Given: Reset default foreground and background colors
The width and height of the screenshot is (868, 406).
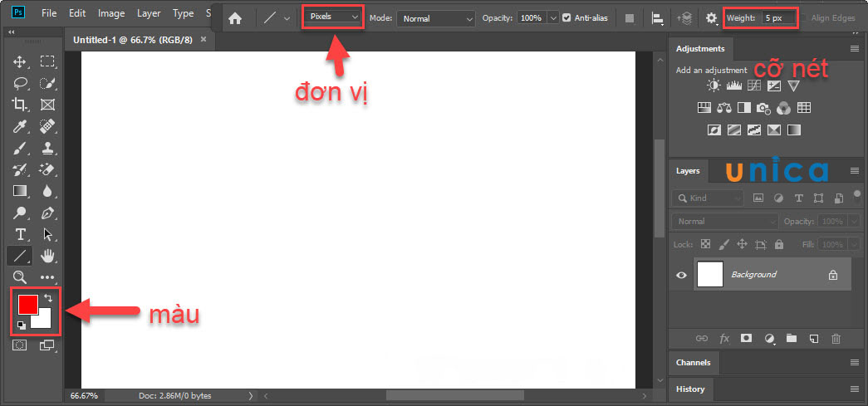Looking at the screenshot, I should (21, 325).
